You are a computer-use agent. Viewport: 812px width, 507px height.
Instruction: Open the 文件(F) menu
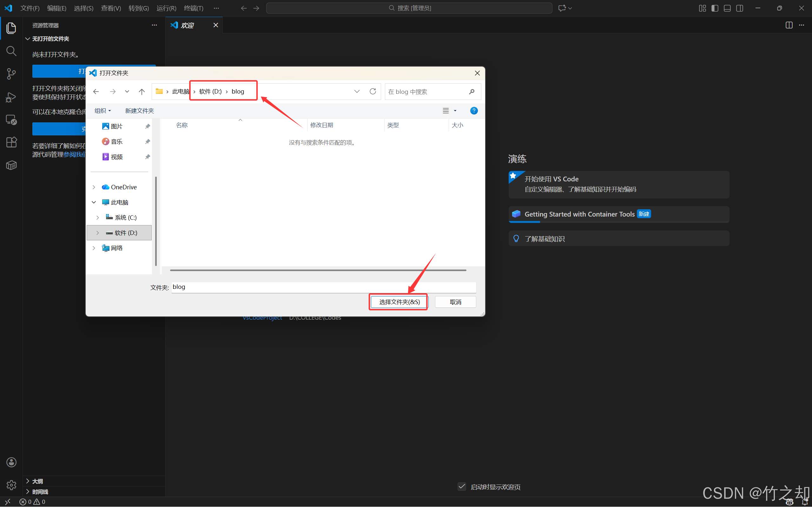[x=30, y=8]
